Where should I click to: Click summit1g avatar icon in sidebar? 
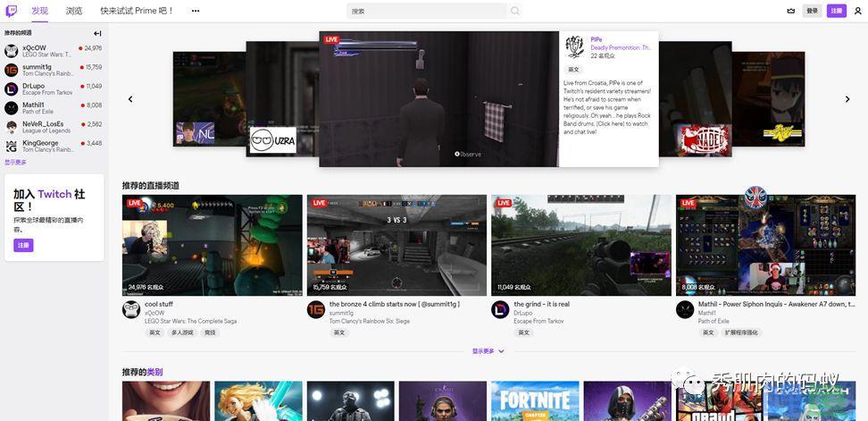pyautogui.click(x=11, y=70)
